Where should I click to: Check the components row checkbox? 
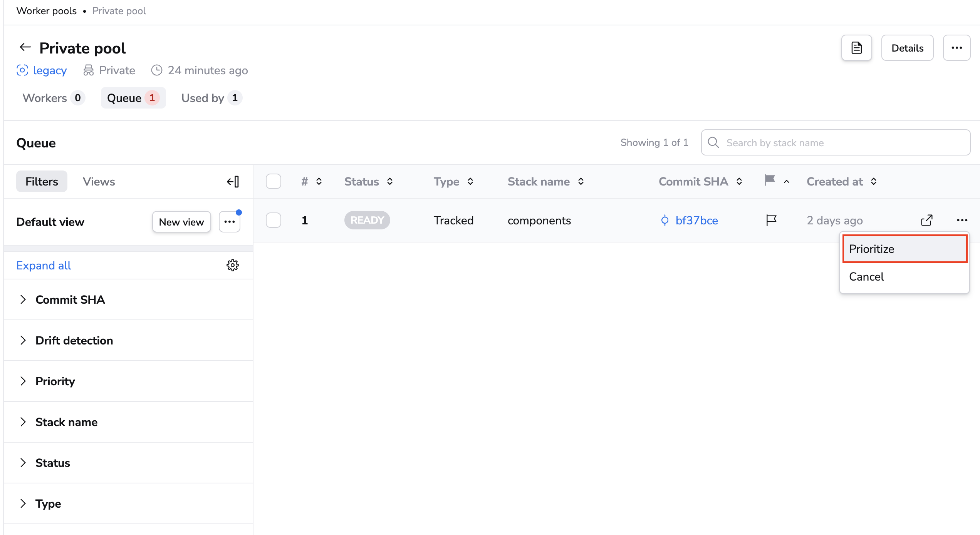274,220
